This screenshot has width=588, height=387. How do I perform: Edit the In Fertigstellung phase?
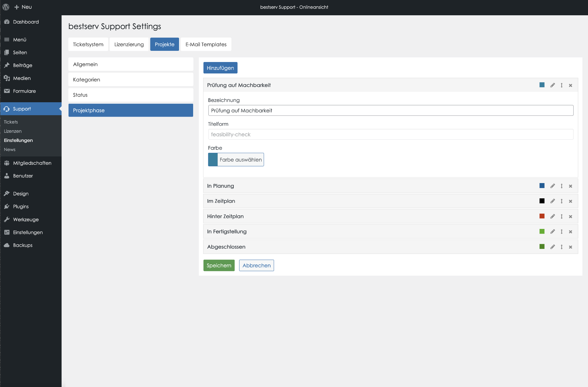[553, 232]
